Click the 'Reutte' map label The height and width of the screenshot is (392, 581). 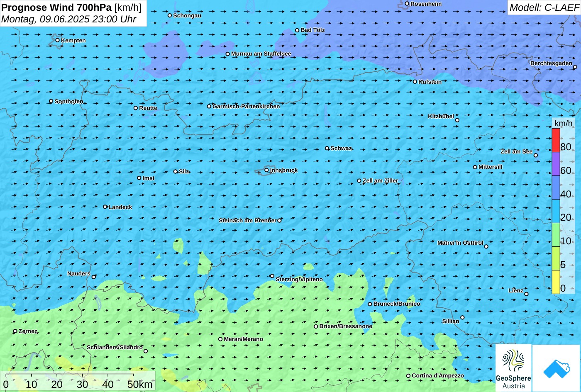(148, 108)
